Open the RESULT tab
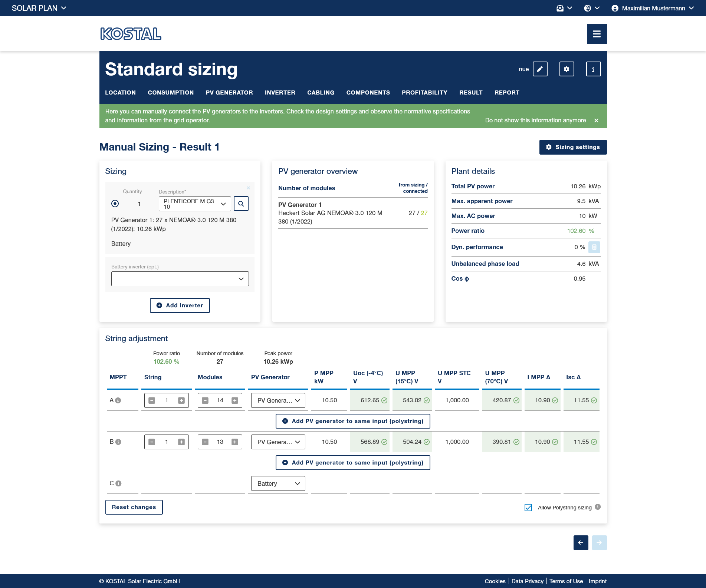This screenshot has width=706, height=588. (471, 93)
